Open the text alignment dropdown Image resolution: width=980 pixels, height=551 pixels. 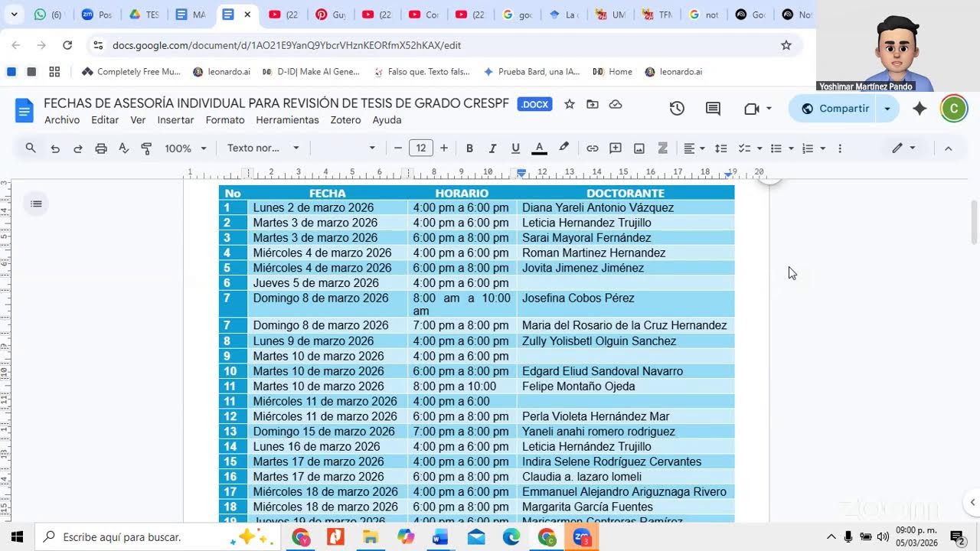coord(694,148)
